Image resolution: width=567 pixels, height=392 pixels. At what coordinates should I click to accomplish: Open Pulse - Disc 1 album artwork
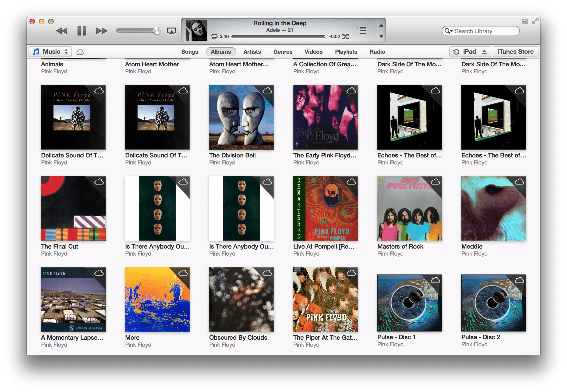[x=409, y=303]
